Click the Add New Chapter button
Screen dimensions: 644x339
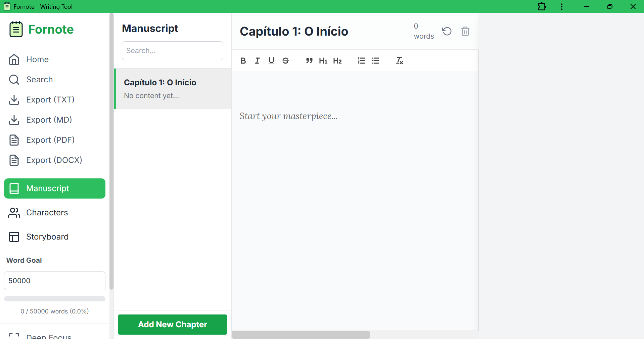pos(173,325)
